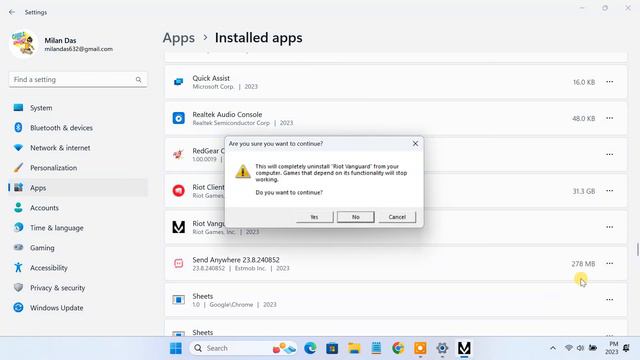Click the Apps breadcrumb link
Screen dimensions: 640x360
point(179,38)
